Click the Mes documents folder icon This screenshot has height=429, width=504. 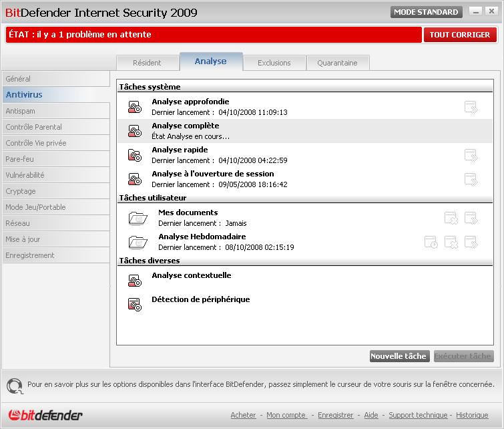[138, 219]
